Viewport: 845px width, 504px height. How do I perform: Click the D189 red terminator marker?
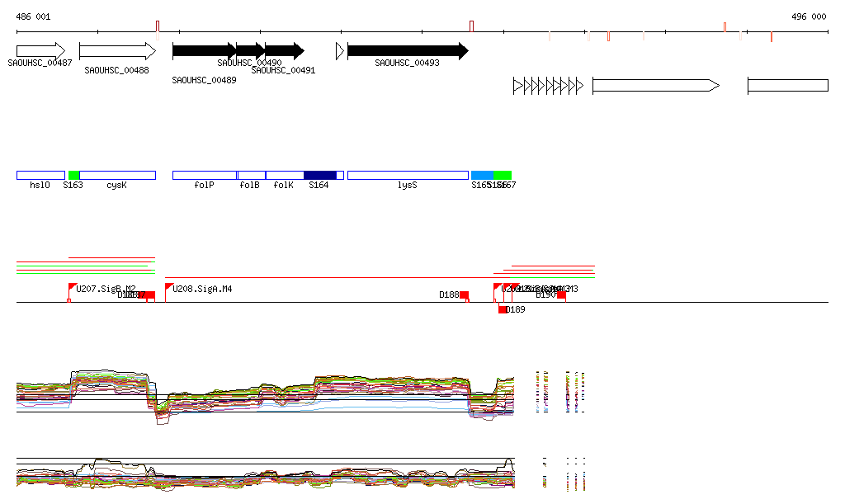[x=503, y=309]
